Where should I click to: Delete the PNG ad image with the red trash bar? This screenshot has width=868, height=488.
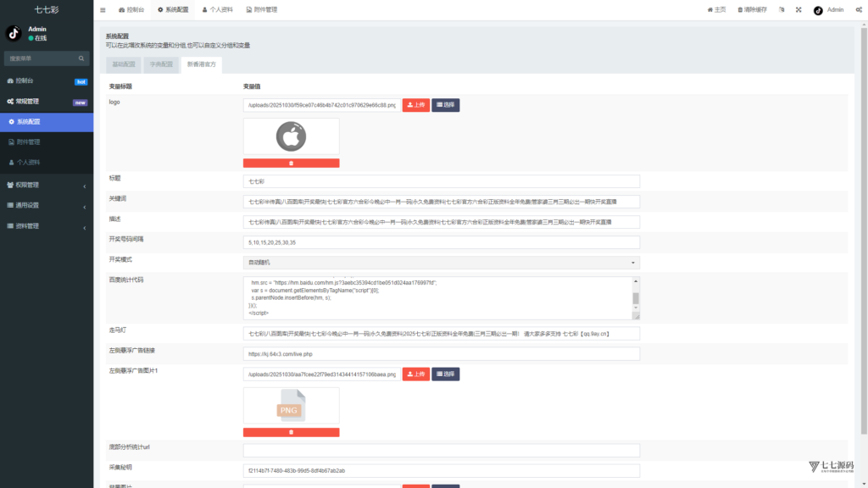coord(292,432)
